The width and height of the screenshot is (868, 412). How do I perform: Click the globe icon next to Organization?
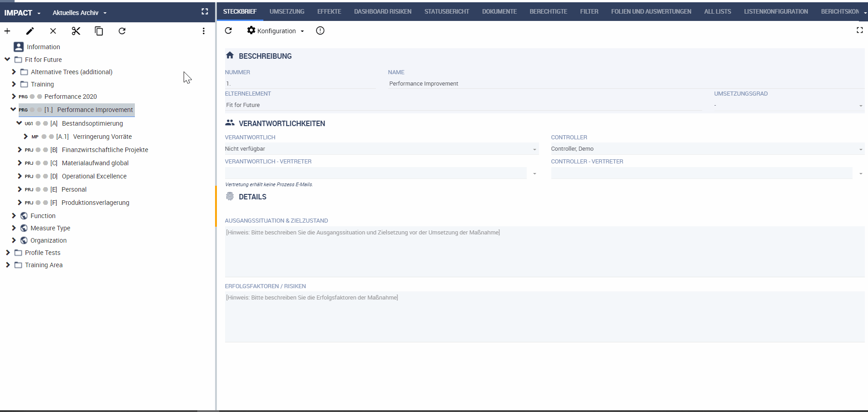tap(24, 240)
